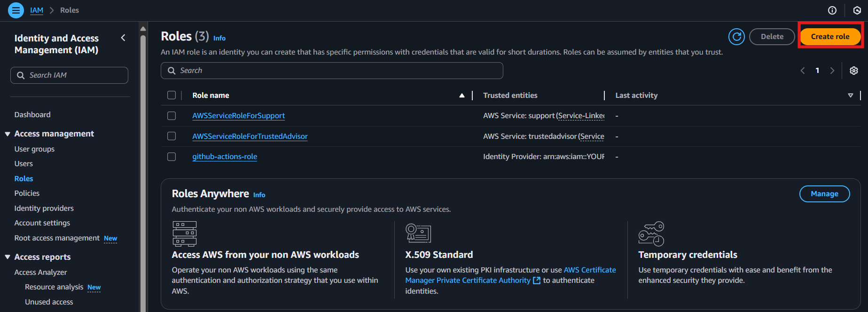The height and width of the screenshot is (312, 868).
Task: Click the Role name column header
Action: click(x=211, y=96)
